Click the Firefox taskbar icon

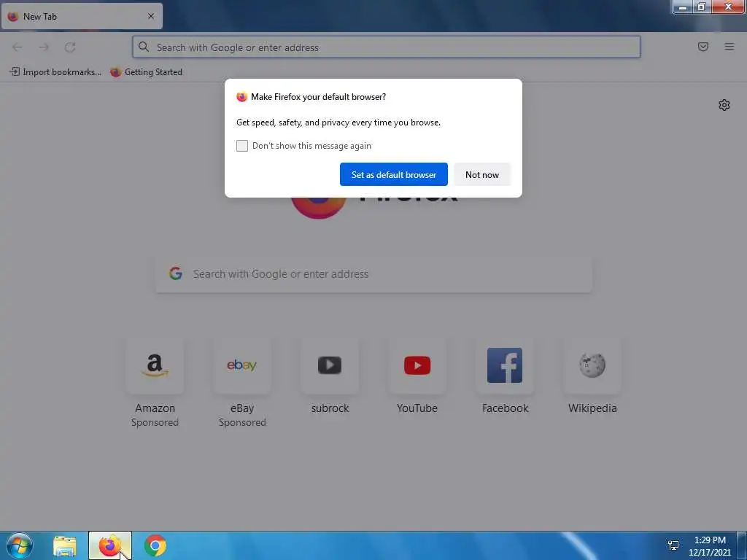pyautogui.click(x=109, y=545)
